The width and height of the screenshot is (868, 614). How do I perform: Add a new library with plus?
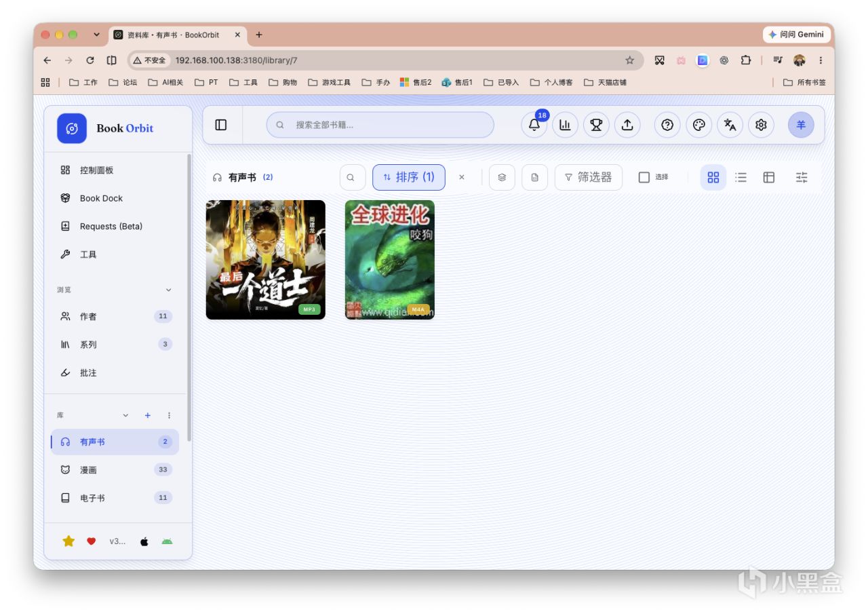147,415
